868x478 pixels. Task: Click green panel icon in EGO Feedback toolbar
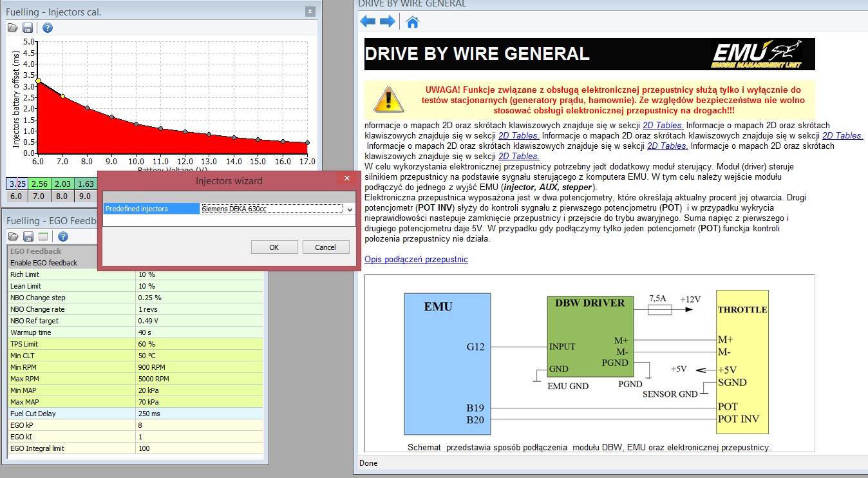coord(43,236)
